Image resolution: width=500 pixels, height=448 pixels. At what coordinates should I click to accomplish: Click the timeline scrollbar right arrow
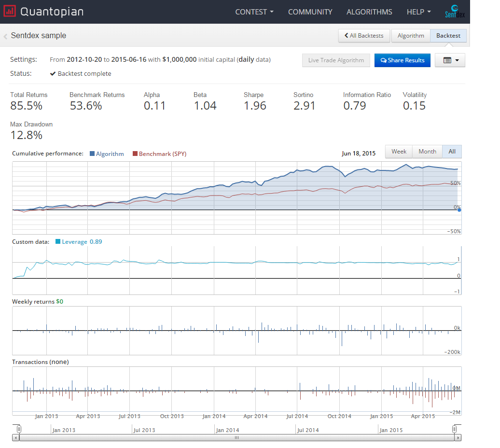(458, 438)
